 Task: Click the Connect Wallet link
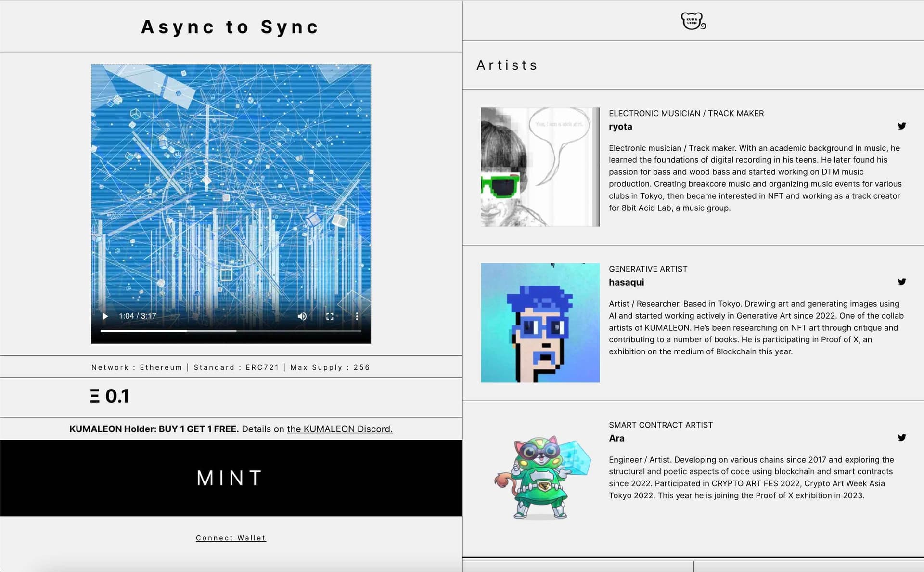(231, 538)
